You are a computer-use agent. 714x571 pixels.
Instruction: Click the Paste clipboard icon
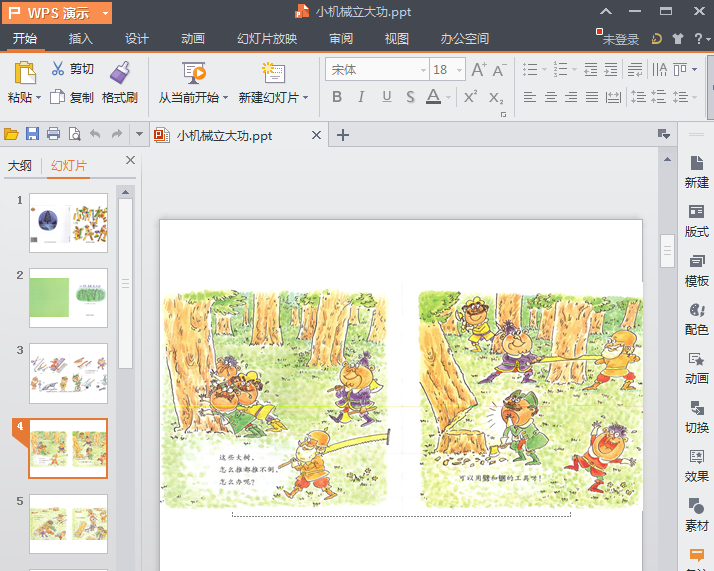25,73
